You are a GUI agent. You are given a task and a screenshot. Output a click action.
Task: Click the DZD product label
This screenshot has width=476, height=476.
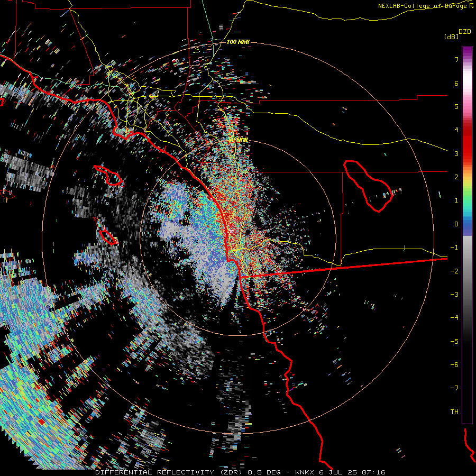click(x=464, y=32)
